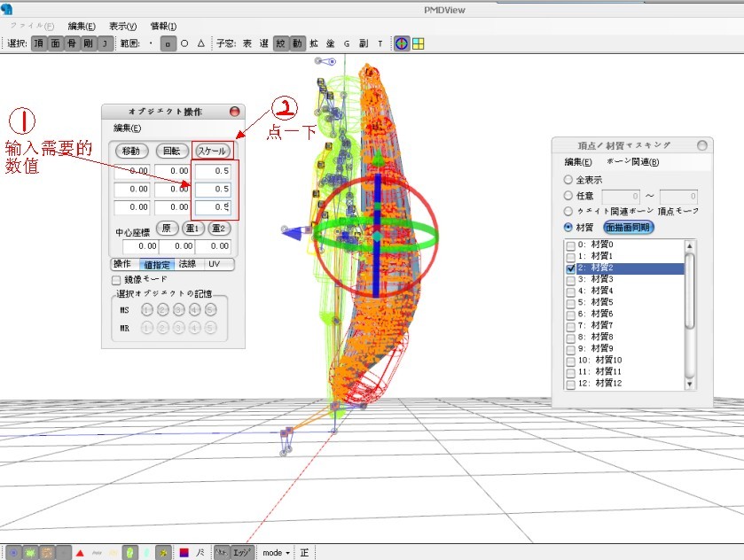Uncheck the 材質2 checkbox in material list

(571, 268)
